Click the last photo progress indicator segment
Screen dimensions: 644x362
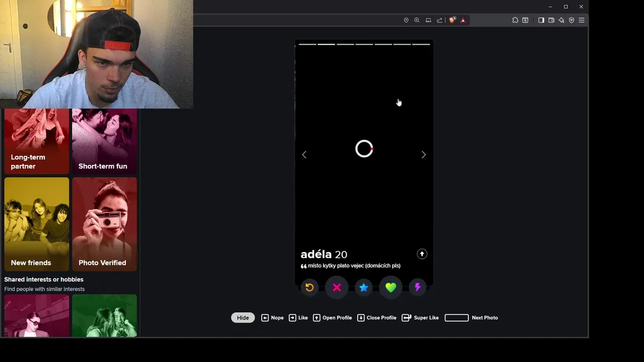(x=421, y=44)
